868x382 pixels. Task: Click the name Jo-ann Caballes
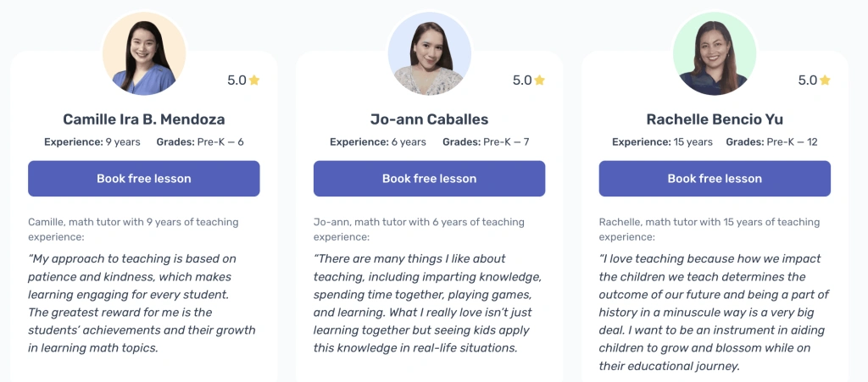[429, 119]
